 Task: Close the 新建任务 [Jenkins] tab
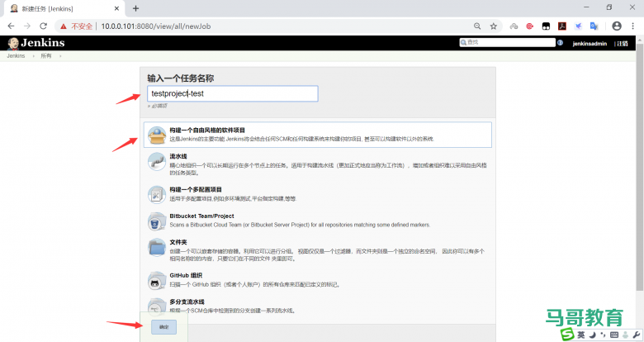tap(116, 8)
